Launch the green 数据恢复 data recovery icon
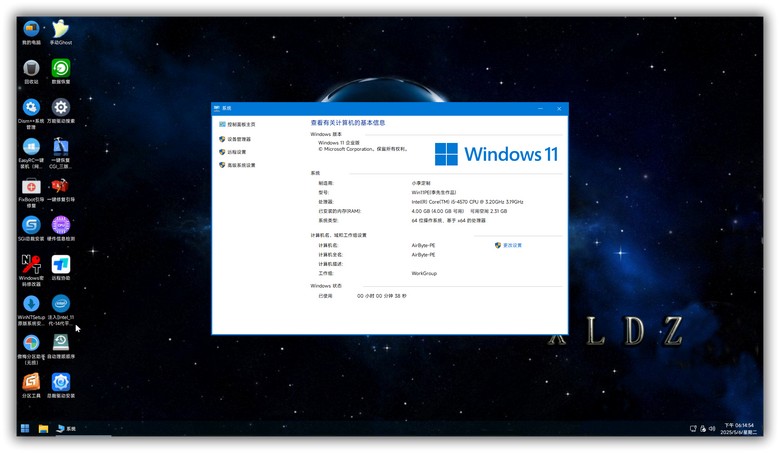Viewport: 780px width, 453px height. click(61, 68)
